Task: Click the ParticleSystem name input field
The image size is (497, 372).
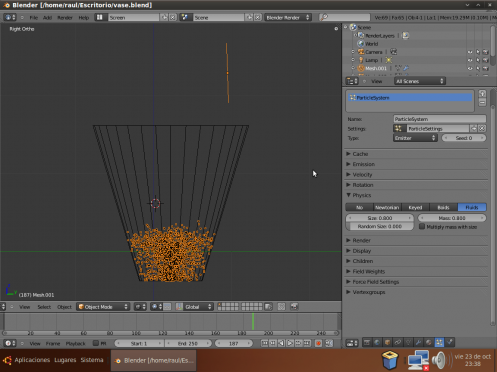Action: click(x=439, y=119)
